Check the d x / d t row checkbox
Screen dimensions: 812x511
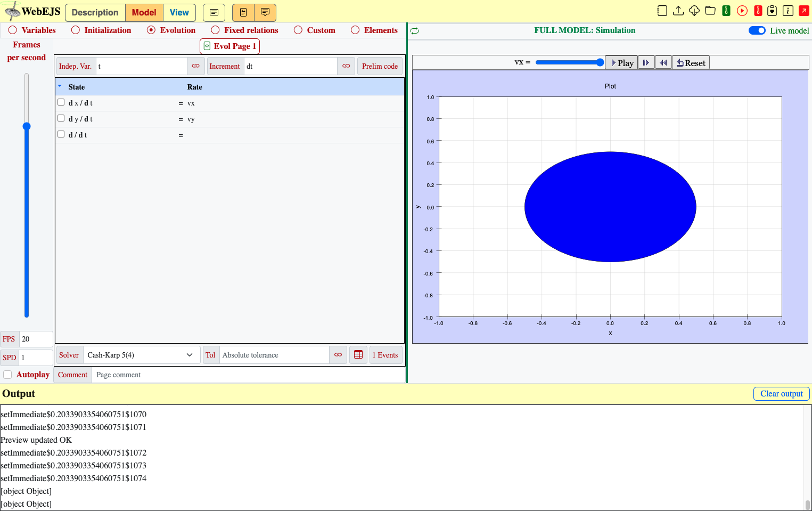[61, 102]
